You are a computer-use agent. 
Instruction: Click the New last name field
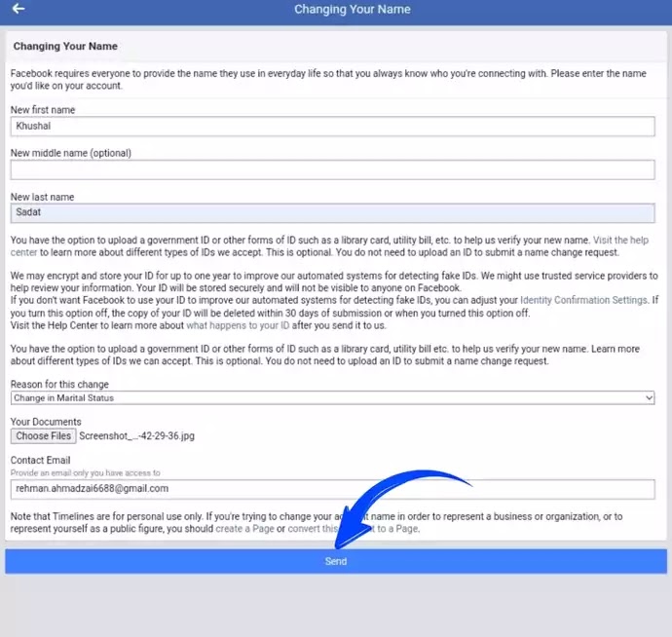coord(332,213)
